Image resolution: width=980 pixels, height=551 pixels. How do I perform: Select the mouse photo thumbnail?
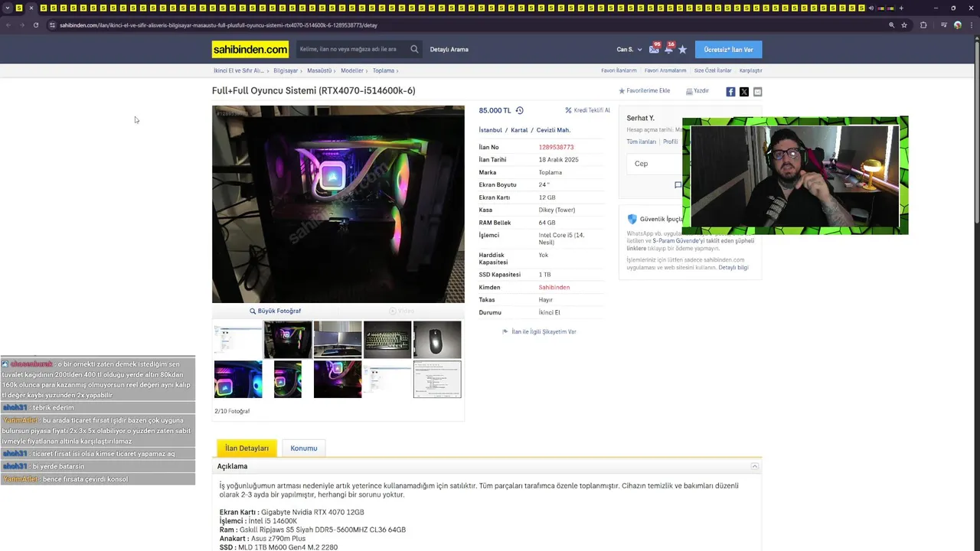coord(437,339)
